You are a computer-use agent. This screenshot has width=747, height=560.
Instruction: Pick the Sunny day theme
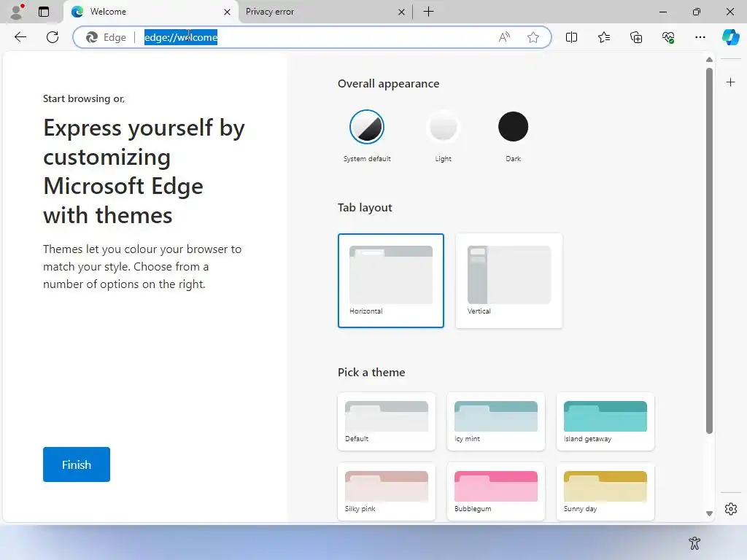click(x=605, y=491)
